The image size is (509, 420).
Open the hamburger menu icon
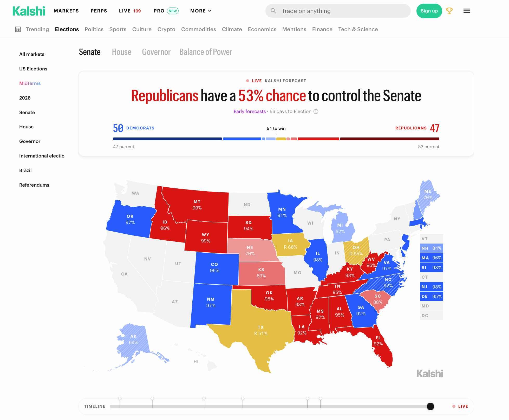(x=467, y=11)
